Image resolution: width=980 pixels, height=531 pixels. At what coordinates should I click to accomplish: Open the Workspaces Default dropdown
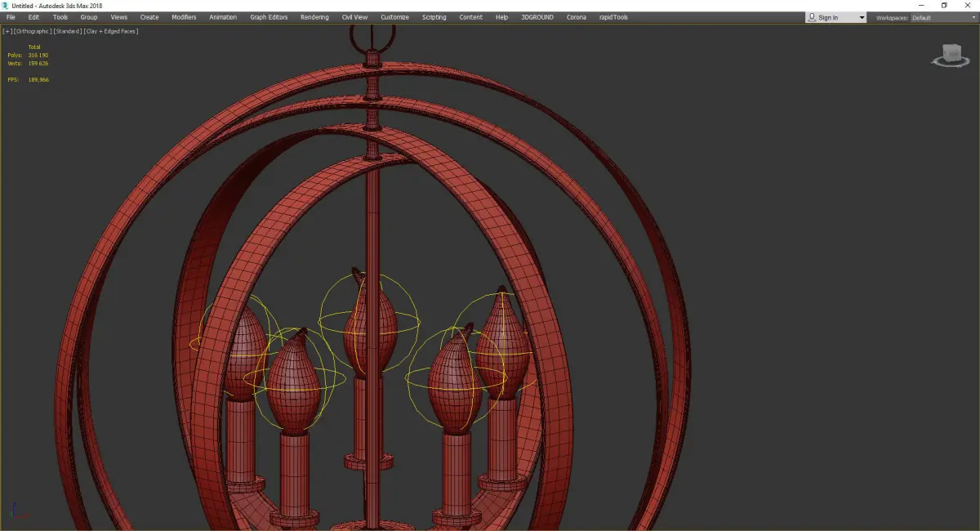coord(942,17)
